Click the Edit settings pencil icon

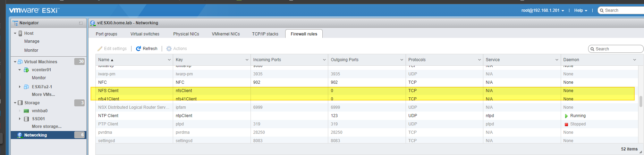point(100,49)
